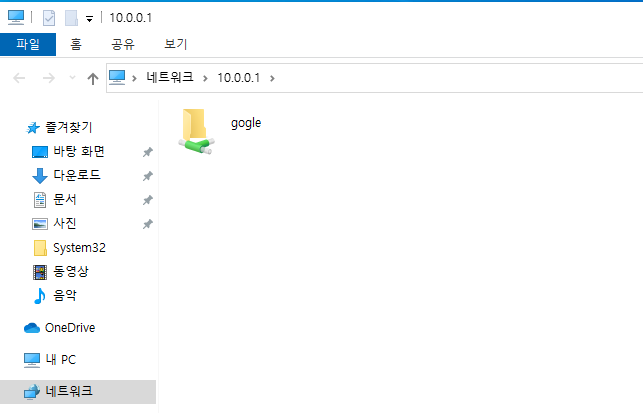Viewport: 643px width, 413px height.
Task: Open the gogle shared network folder
Action: pyautogui.click(x=220, y=130)
